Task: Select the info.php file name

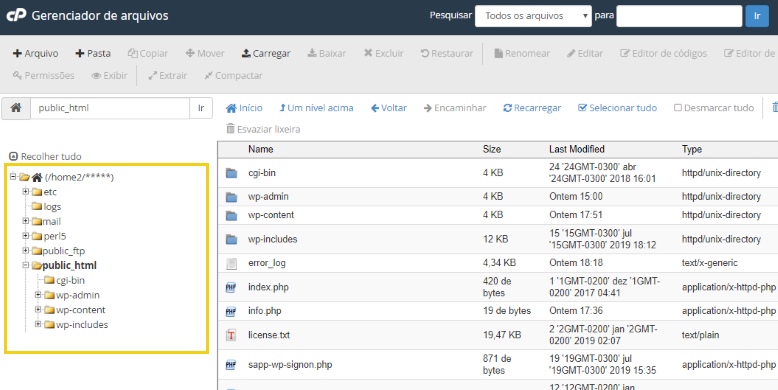Action: click(x=265, y=311)
